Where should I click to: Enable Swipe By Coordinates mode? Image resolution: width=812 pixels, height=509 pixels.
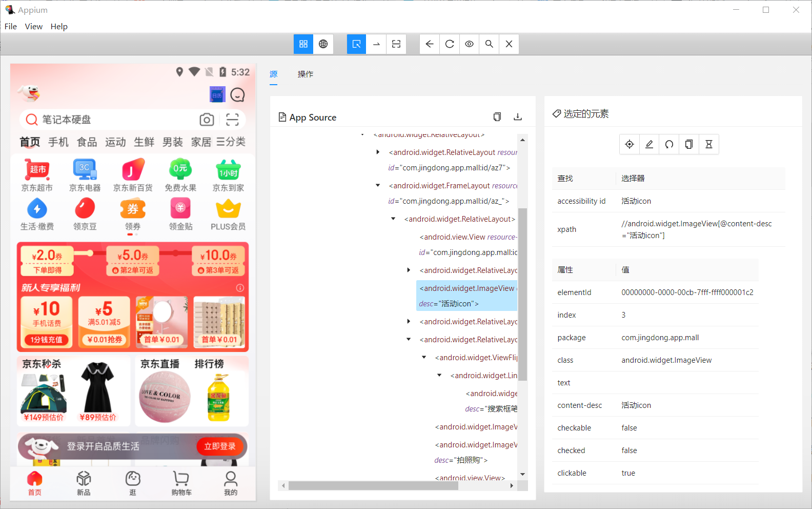tap(376, 44)
